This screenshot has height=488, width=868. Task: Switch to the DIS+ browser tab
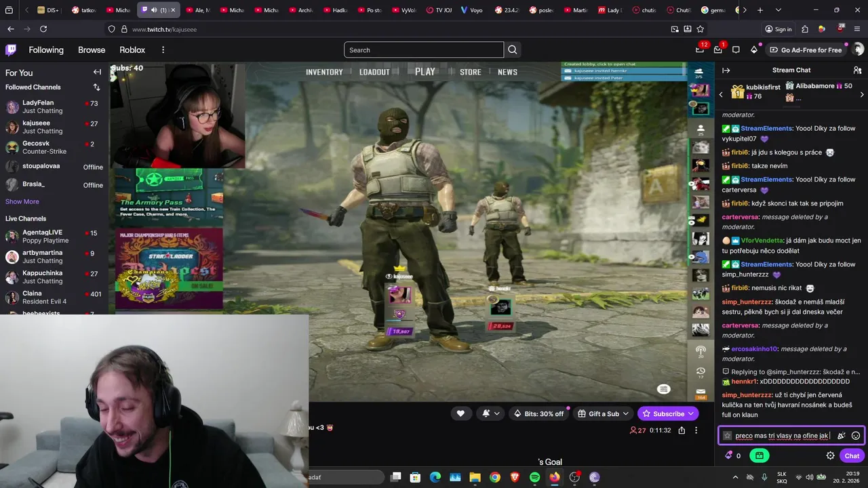[x=48, y=10]
